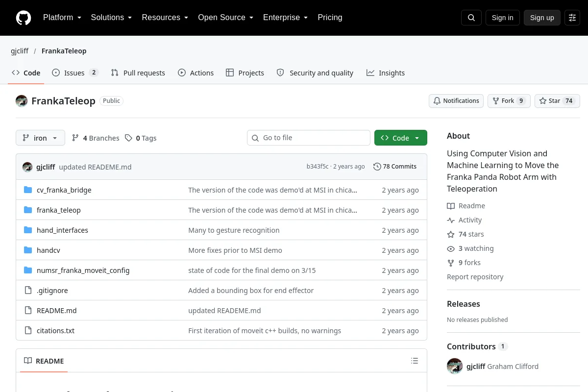Switch to the Code tab
The height and width of the screenshot is (392, 588).
(26, 73)
